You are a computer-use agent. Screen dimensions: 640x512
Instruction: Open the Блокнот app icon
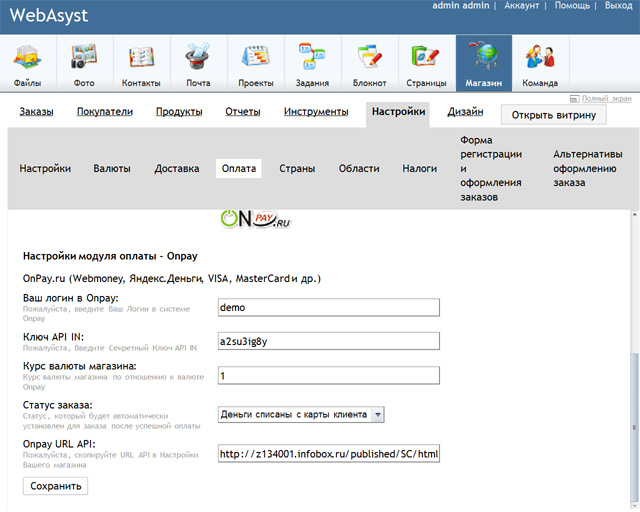click(x=369, y=63)
